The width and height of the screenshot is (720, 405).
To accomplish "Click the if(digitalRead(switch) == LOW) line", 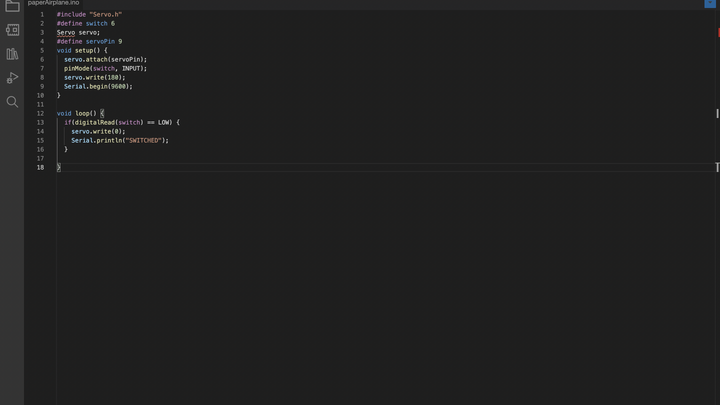I will tap(121, 122).
